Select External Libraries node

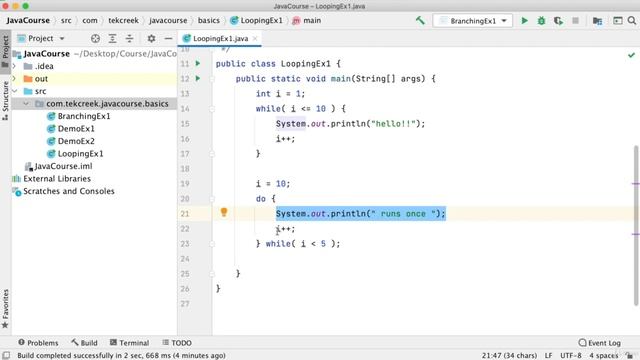click(52, 179)
